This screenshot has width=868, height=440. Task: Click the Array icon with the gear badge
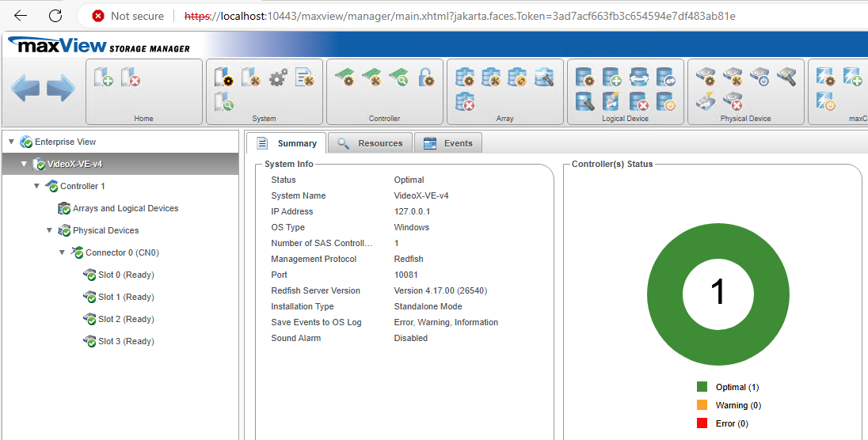click(x=464, y=77)
